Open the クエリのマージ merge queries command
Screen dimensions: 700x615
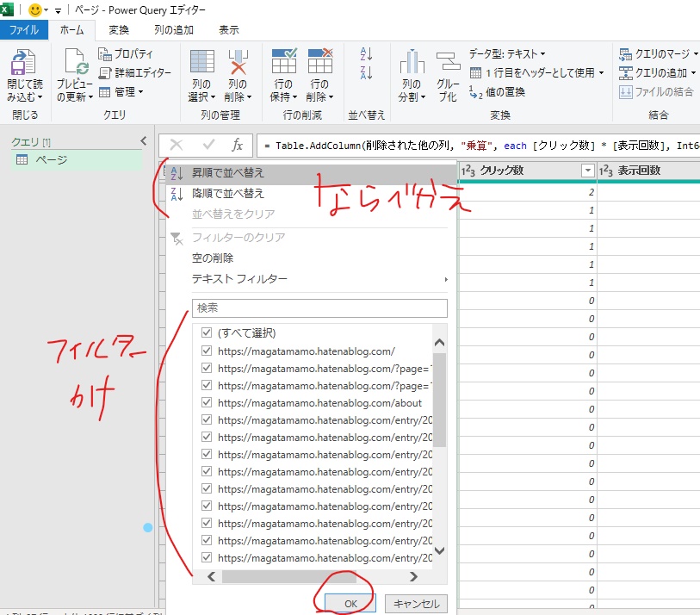(658, 54)
